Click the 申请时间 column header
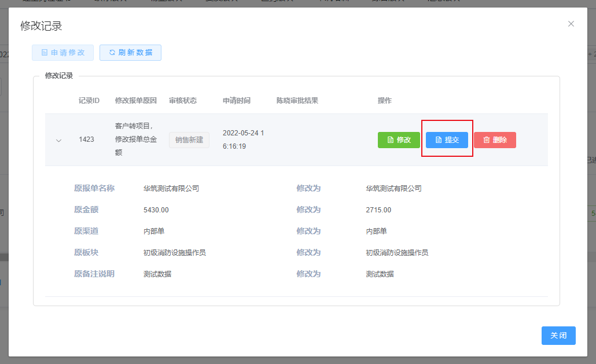This screenshot has width=596, height=364. [237, 101]
